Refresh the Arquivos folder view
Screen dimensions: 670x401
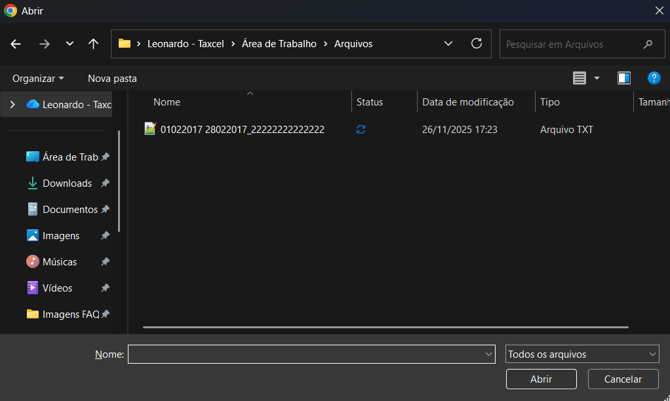coord(476,44)
